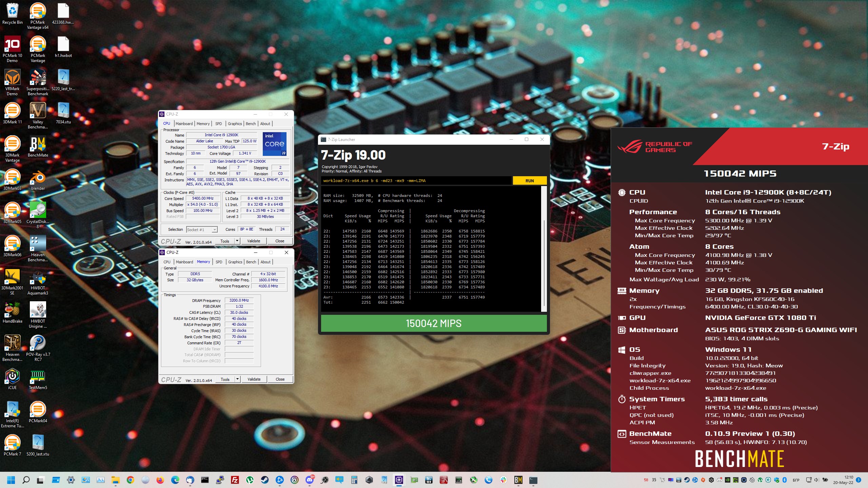Click Close button in processor CPU-Z window
Image resolution: width=868 pixels, height=488 pixels.
(x=280, y=241)
